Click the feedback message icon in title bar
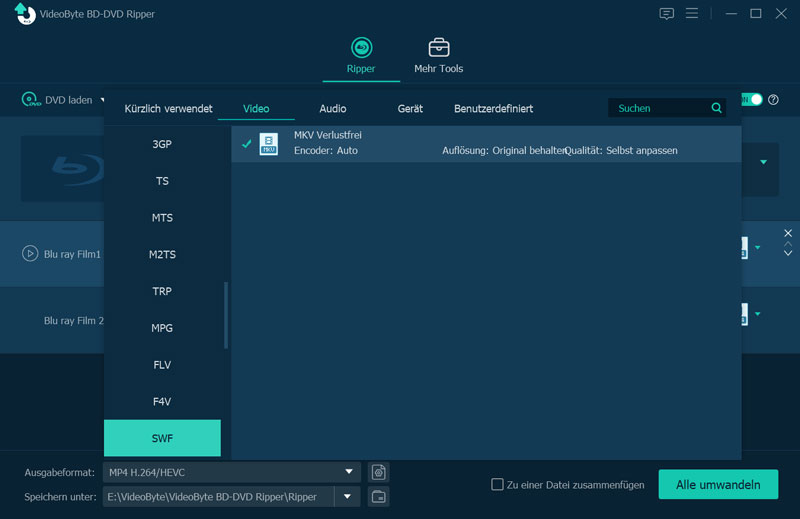Screen dimensions: 800x519 [x=666, y=14]
